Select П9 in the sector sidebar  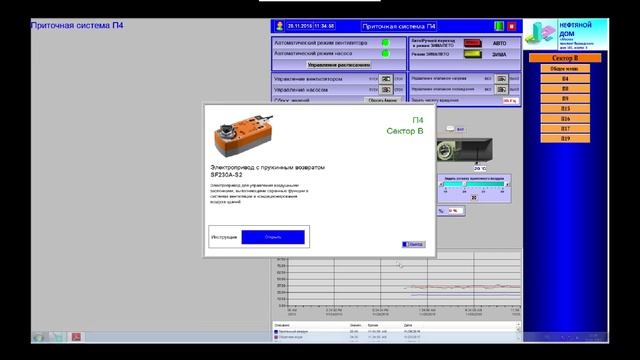565,98
